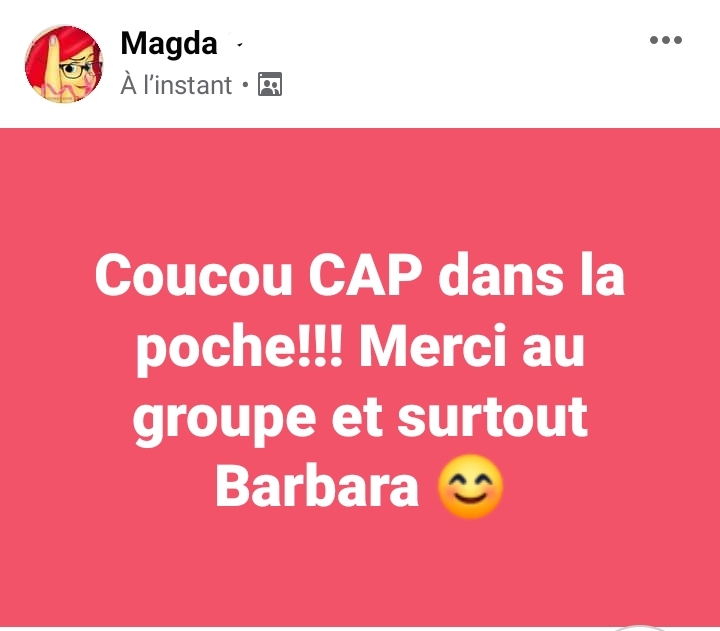Click the word 'Merci' in the post

click(x=433, y=345)
